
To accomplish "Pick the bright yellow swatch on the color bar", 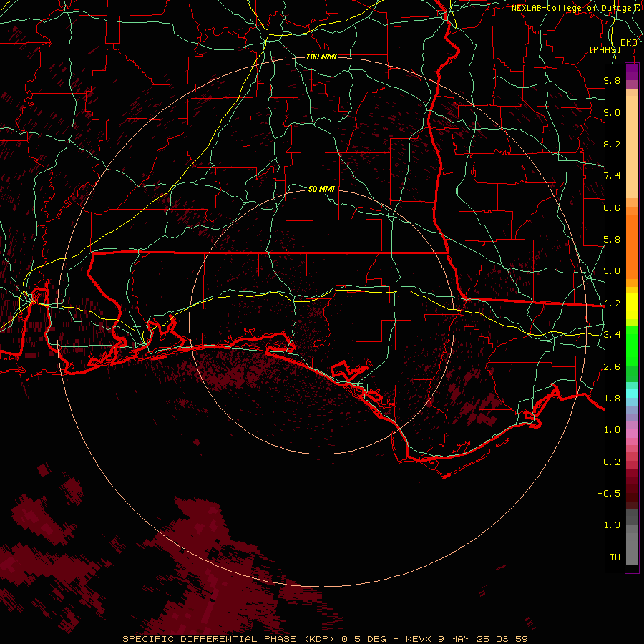I will click(x=632, y=306).
